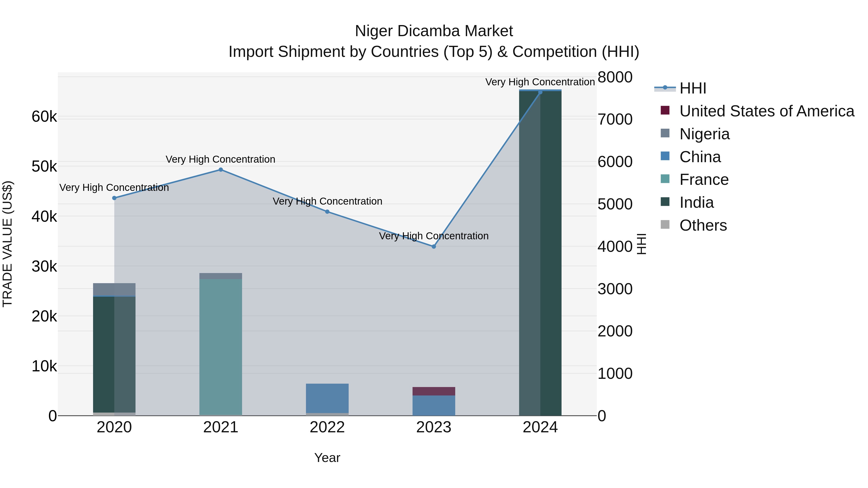Select the 2020 HHI data point
The image size is (868, 488).
[x=114, y=198]
